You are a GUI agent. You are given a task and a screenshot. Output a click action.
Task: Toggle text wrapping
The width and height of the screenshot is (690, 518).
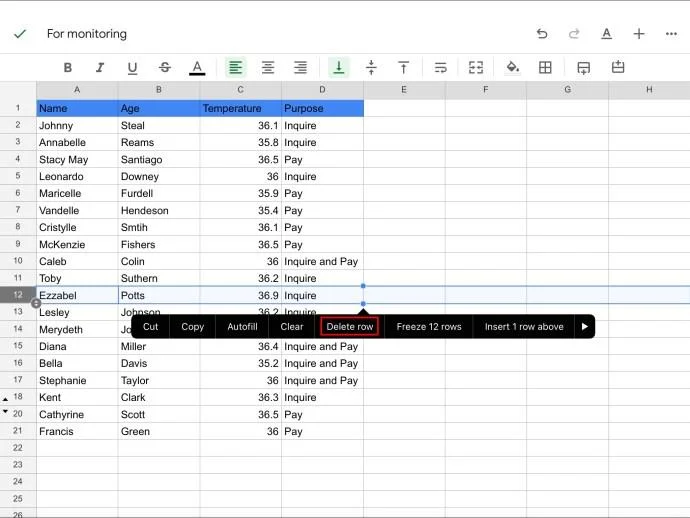tap(440, 67)
